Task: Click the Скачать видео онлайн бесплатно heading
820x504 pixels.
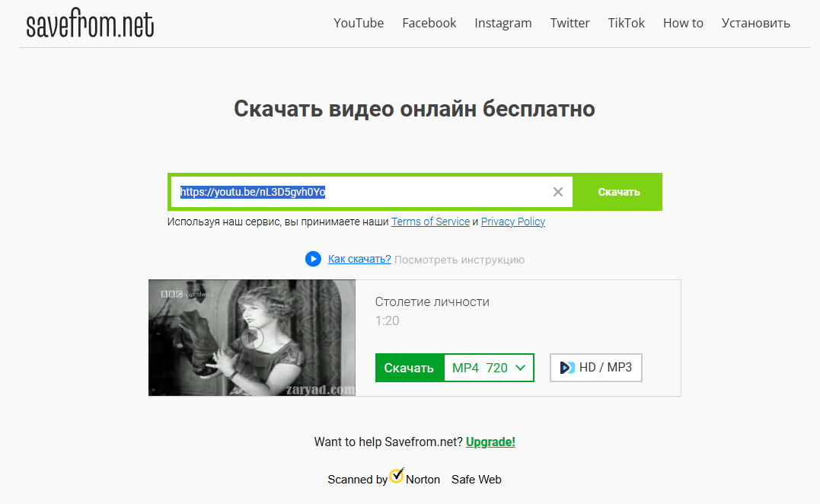Action: 414,109
